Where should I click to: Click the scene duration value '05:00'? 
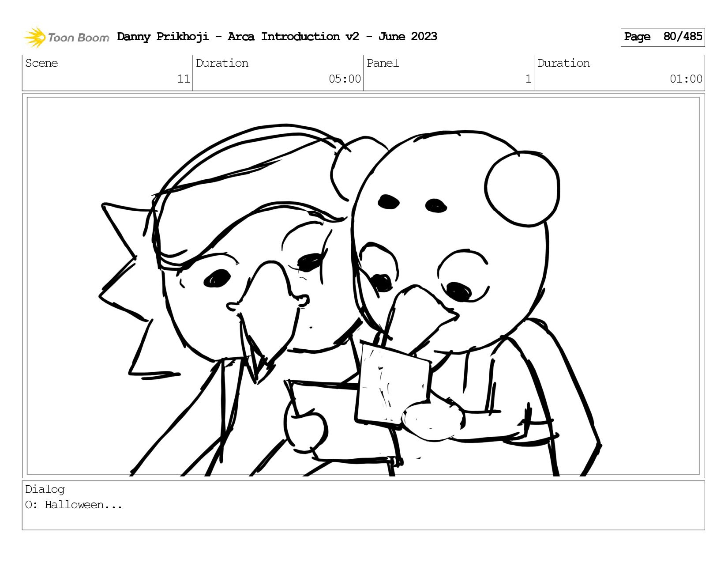[345, 79]
